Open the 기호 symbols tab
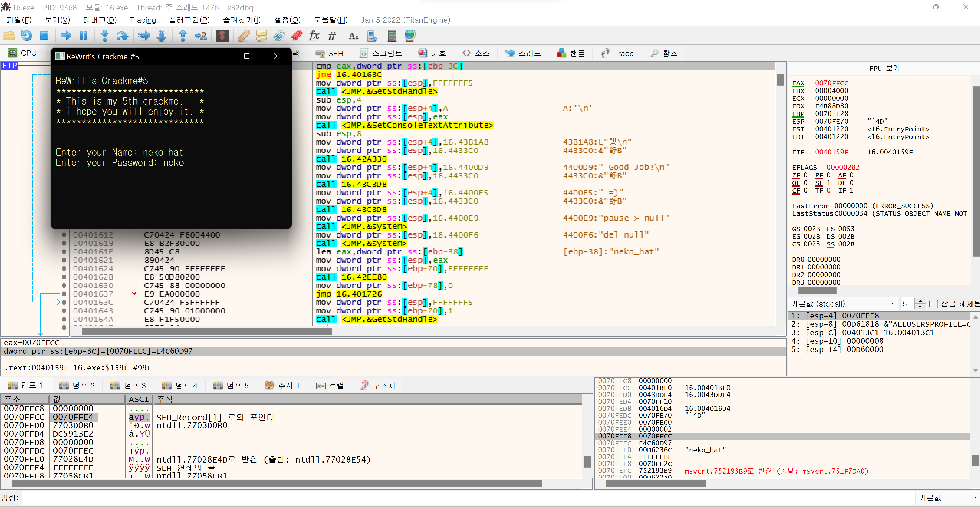980x507 pixels. pyautogui.click(x=432, y=53)
